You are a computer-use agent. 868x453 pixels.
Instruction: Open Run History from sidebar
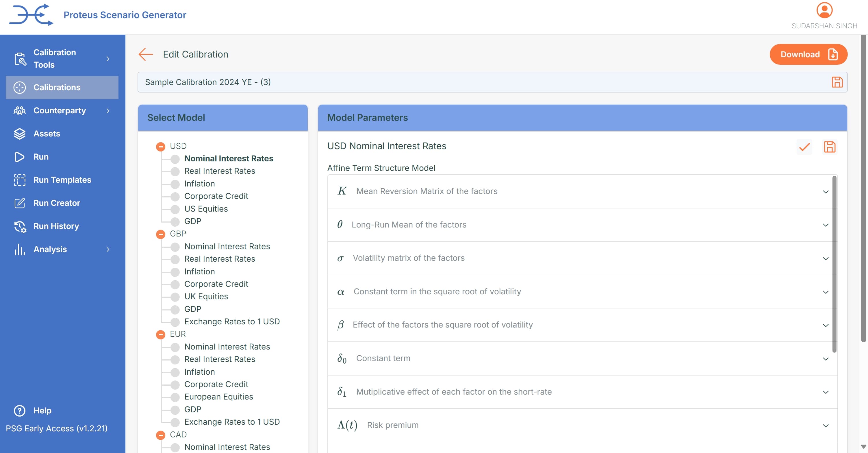(x=56, y=226)
